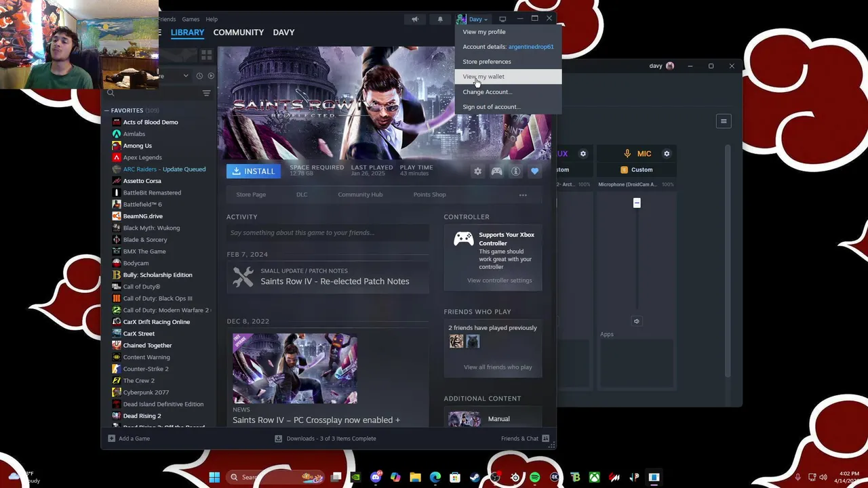The image size is (868, 488).
Task: Click the activity status input field
Action: (328, 233)
